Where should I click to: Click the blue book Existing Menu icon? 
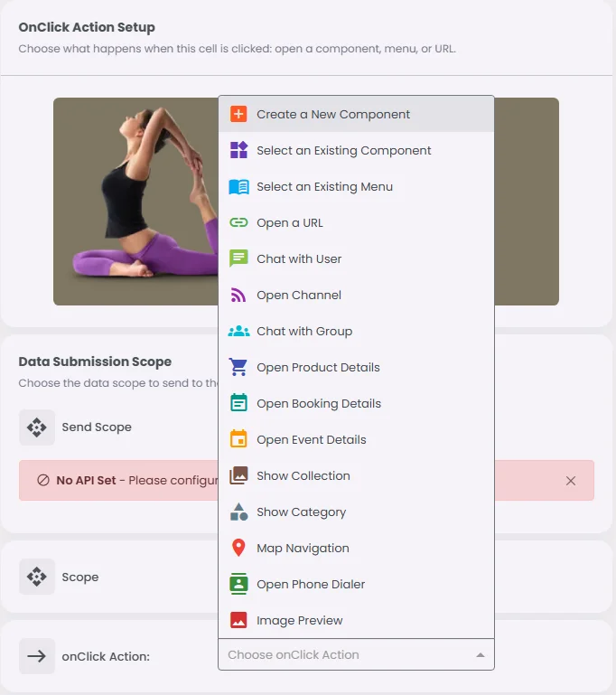point(238,186)
